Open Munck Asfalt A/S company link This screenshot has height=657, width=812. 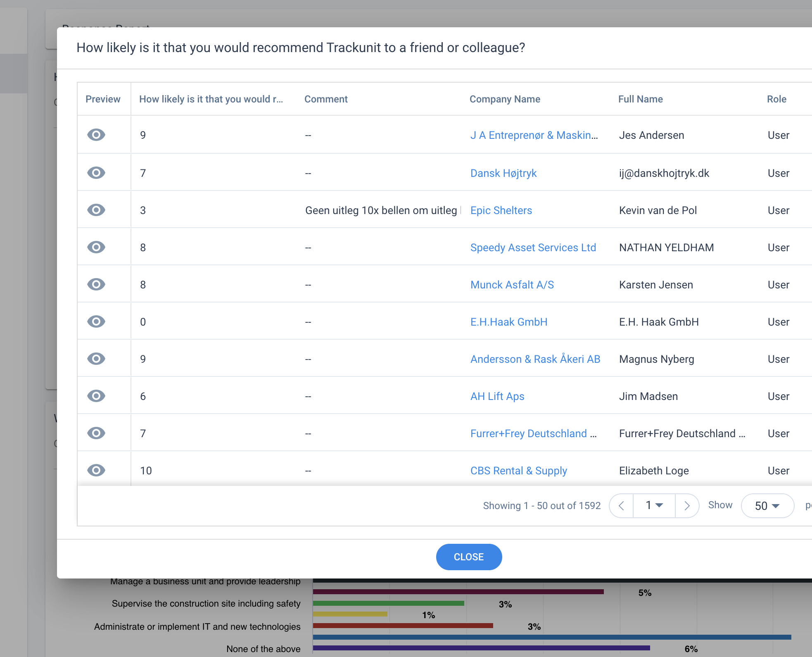pos(512,285)
